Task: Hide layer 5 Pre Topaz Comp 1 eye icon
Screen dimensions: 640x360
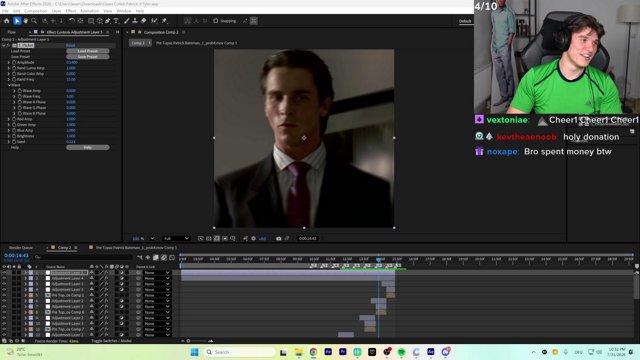Action: coord(4,295)
